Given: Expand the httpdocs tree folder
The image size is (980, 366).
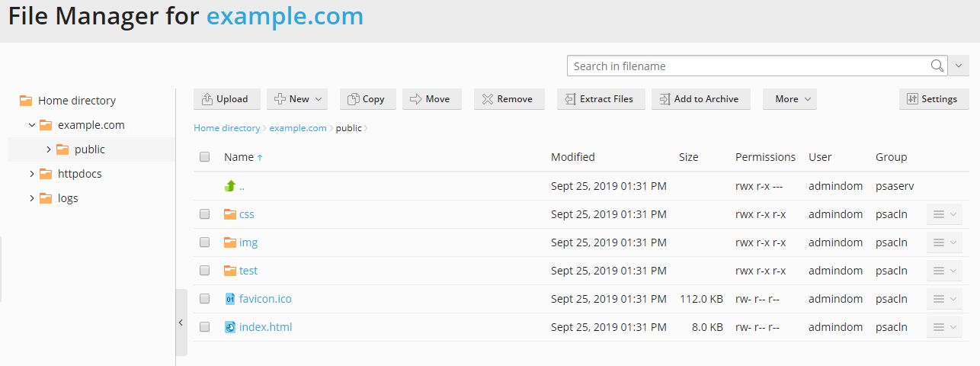Looking at the screenshot, I should [31, 174].
